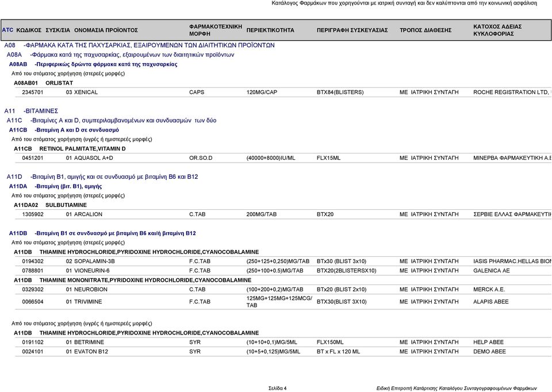
Task: Click product code 0066504
Action: (33, 302)
